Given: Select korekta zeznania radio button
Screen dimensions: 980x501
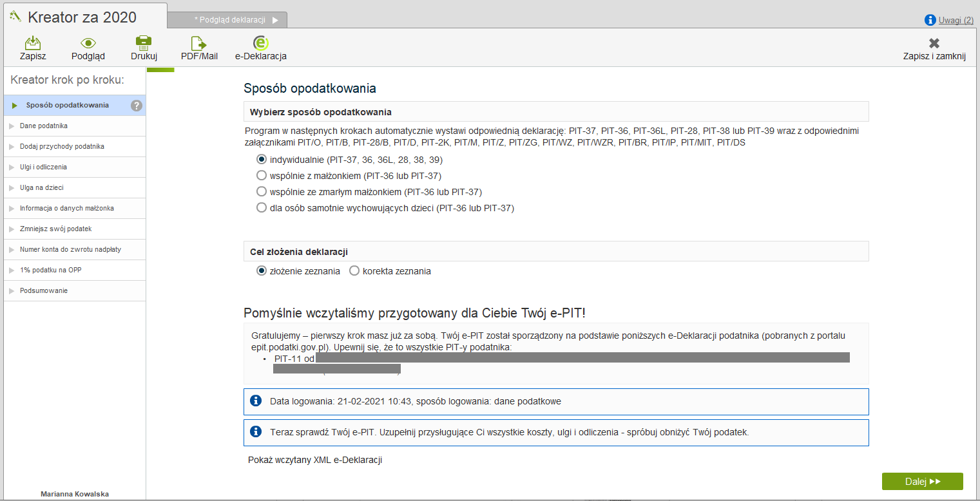Looking at the screenshot, I should coord(354,271).
